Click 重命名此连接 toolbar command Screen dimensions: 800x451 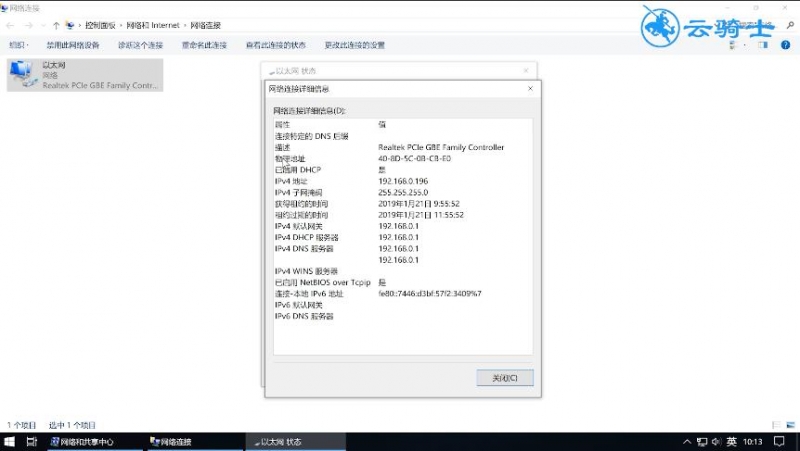tap(204, 45)
